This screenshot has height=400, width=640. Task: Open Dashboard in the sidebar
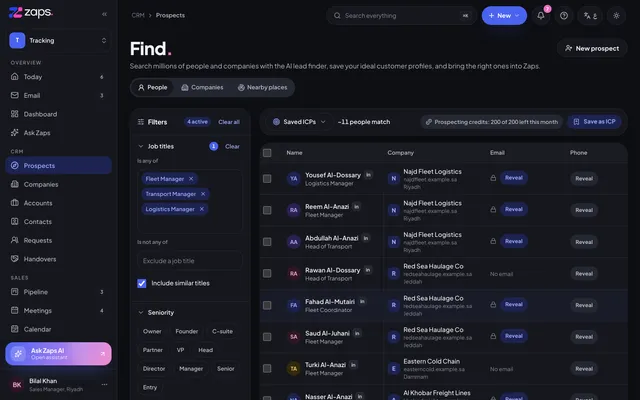pyautogui.click(x=58, y=114)
